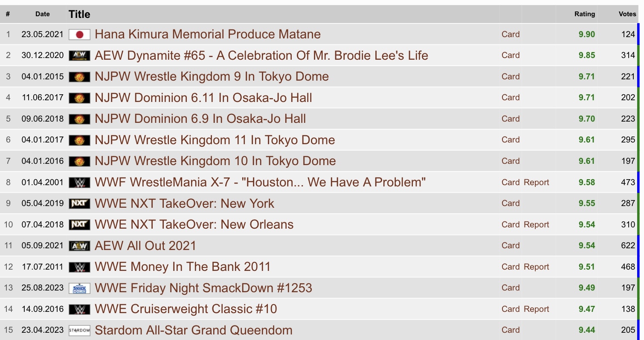Open WWE Money In The Bank 2011 link
This screenshot has width=644, height=340.
click(183, 267)
